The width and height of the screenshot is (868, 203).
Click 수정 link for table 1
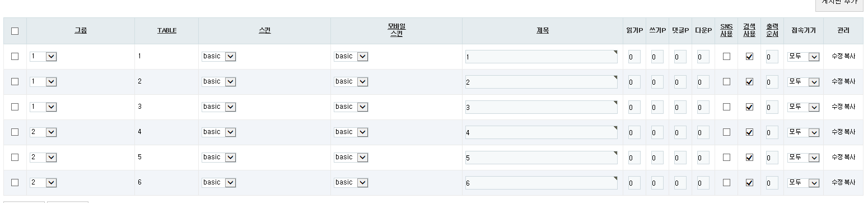click(837, 57)
